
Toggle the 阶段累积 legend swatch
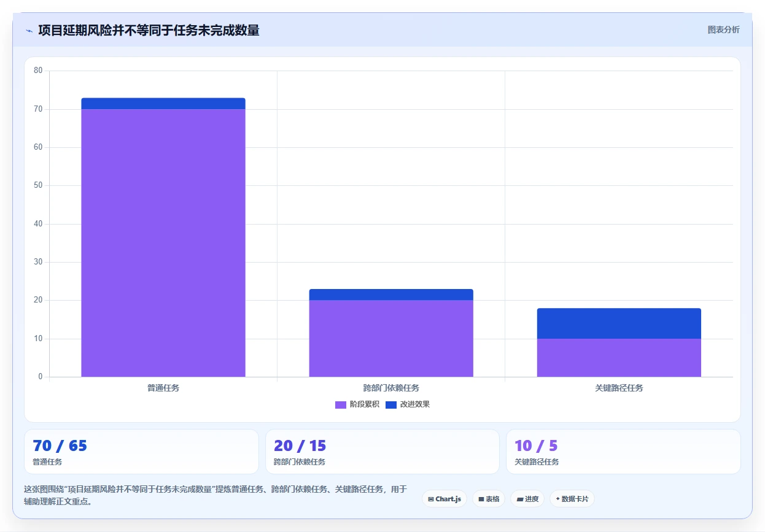pyautogui.click(x=341, y=404)
